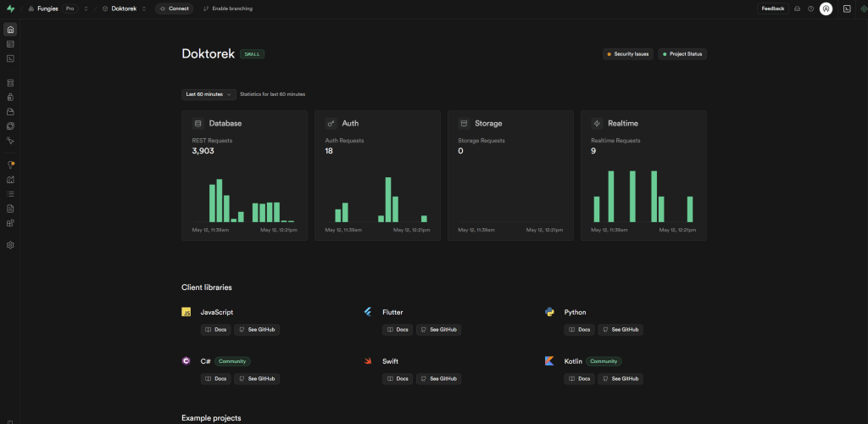Click the Python library logo
Screen dimensions: 868x424
tap(549, 312)
